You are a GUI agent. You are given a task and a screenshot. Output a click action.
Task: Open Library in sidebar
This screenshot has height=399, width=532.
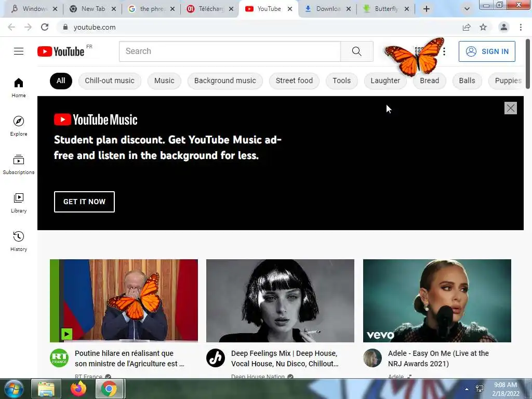pyautogui.click(x=19, y=203)
